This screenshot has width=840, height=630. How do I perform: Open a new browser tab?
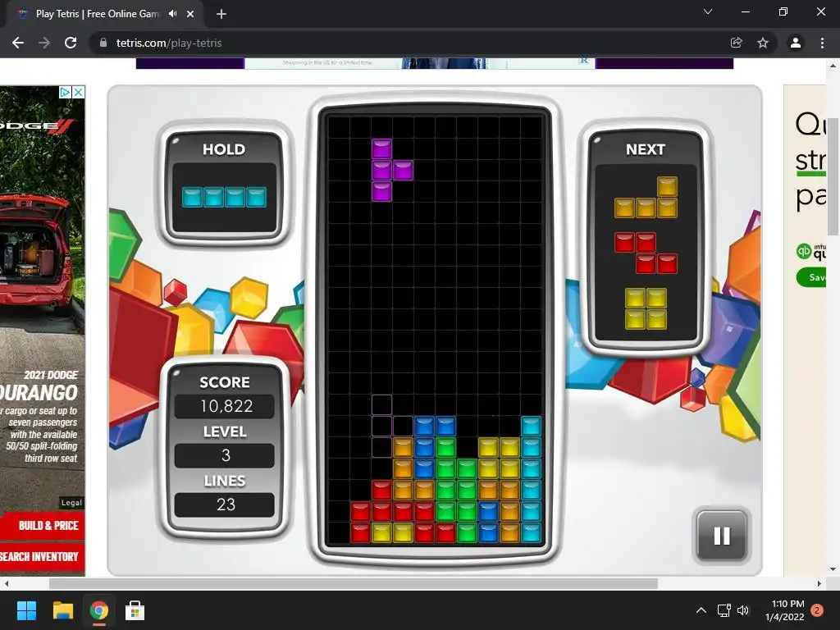point(221,14)
